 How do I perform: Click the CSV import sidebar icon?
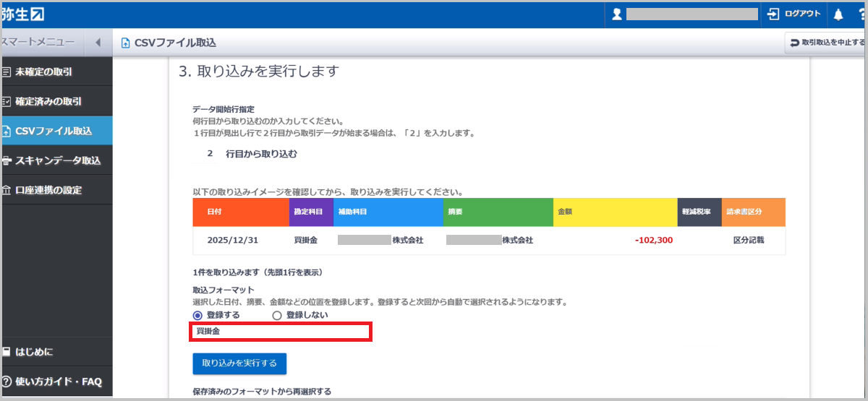click(x=7, y=131)
